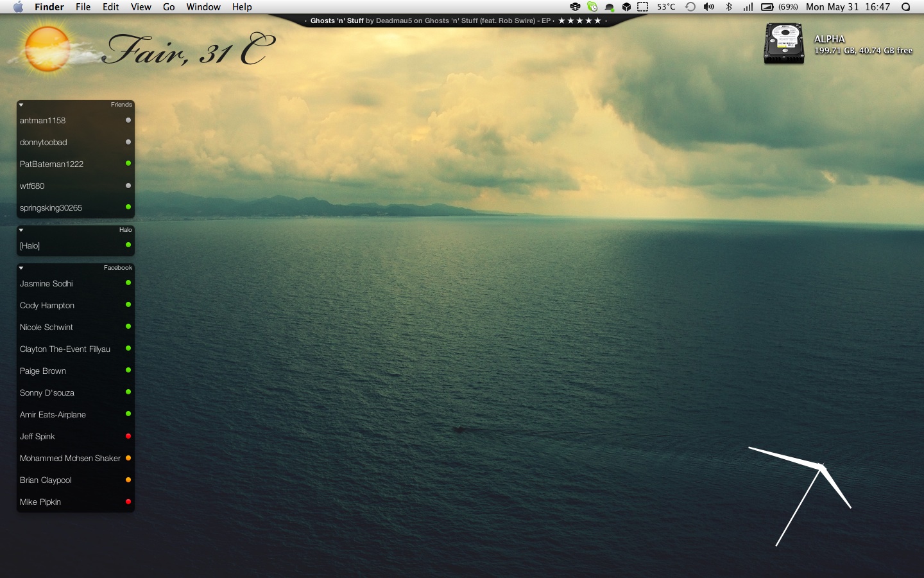Image resolution: width=924 pixels, height=578 pixels.
Task: Click the orange status dot beside Brian Claypool
Action: coord(128,480)
